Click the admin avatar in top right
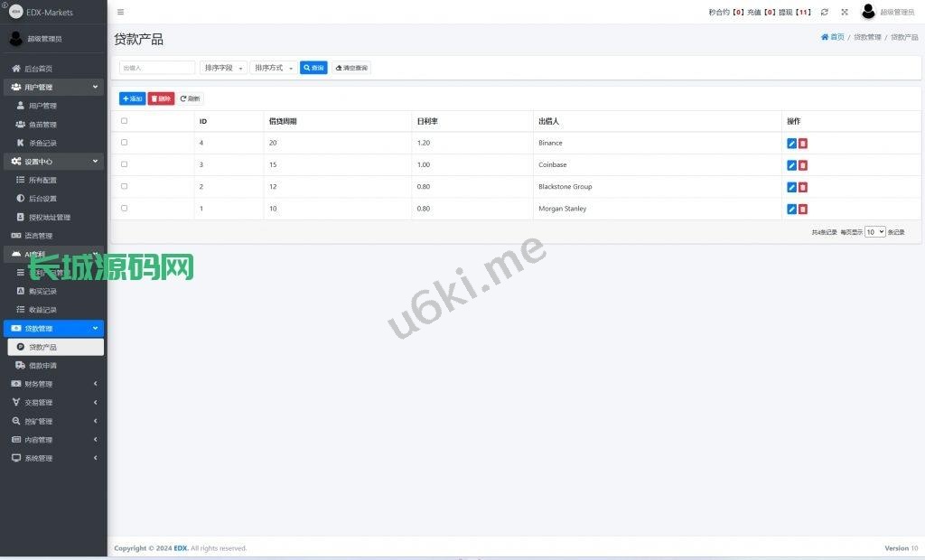The height and width of the screenshot is (560, 925). coord(868,12)
